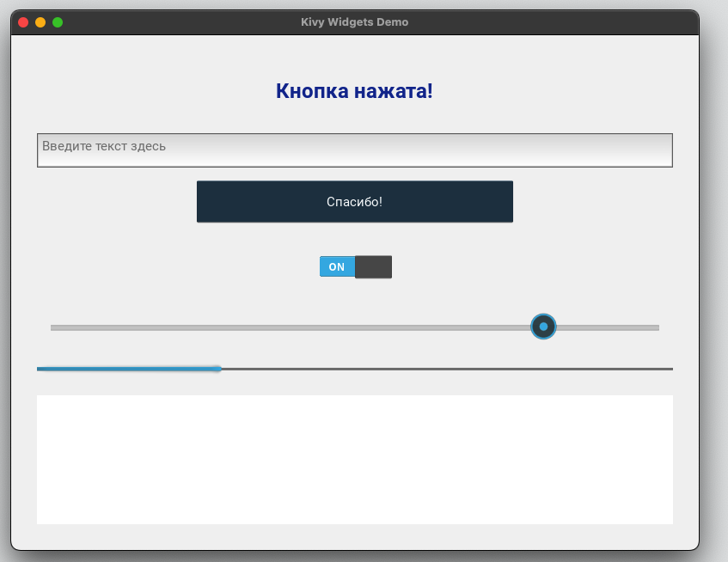
Task: Click the gray app background below the canvas
Action: coord(354,535)
